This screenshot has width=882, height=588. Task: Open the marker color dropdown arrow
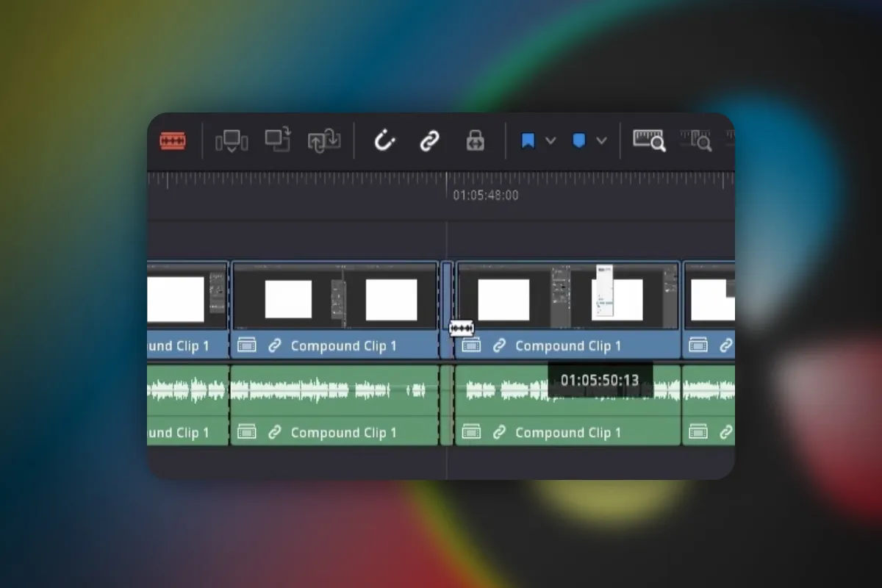[601, 140]
